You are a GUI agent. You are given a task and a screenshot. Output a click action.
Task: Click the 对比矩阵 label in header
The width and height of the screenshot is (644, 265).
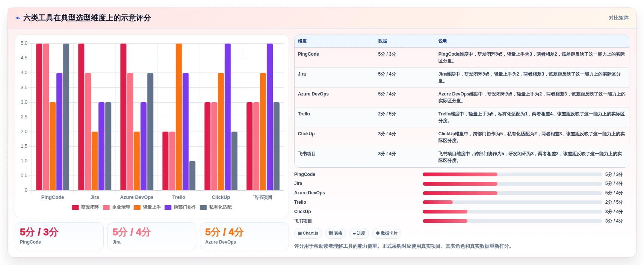[x=618, y=18]
